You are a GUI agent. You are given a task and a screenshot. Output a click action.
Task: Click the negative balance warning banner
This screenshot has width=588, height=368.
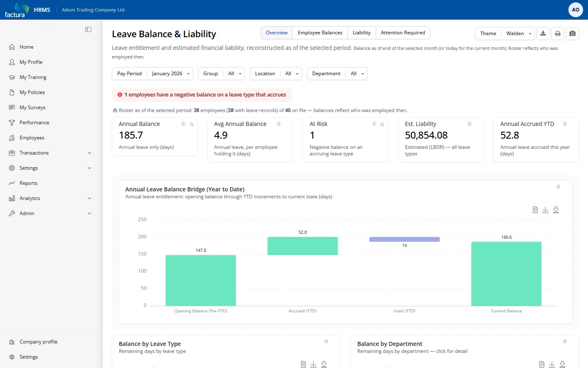click(202, 95)
